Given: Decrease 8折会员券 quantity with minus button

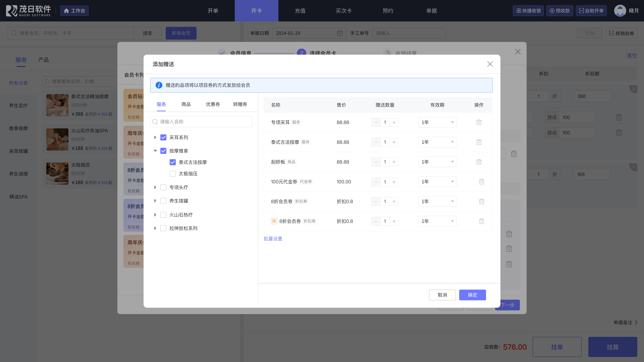Looking at the screenshot, I should point(376,201).
